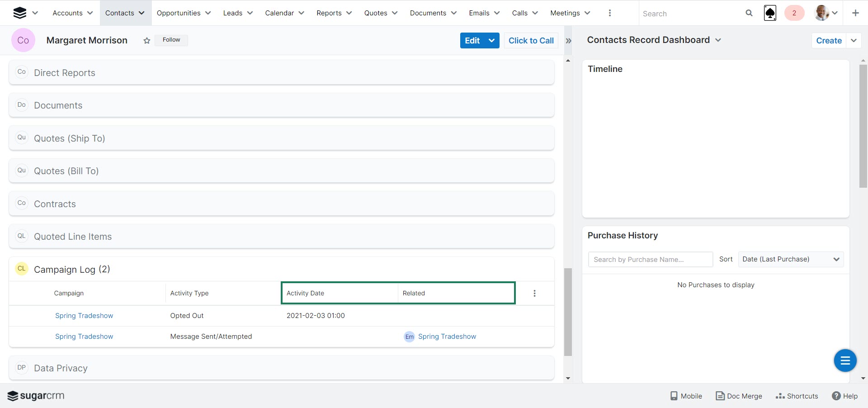
Task: Click the Click to Call button
Action: point(531,41)
